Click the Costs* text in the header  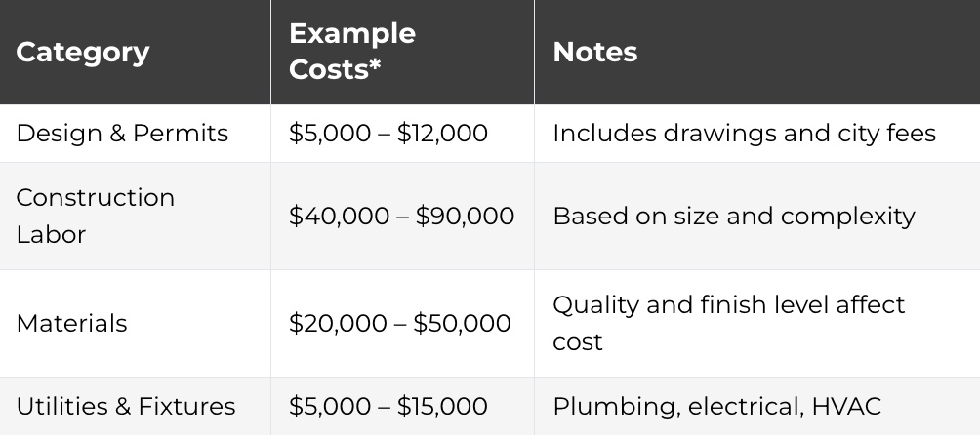335,70
